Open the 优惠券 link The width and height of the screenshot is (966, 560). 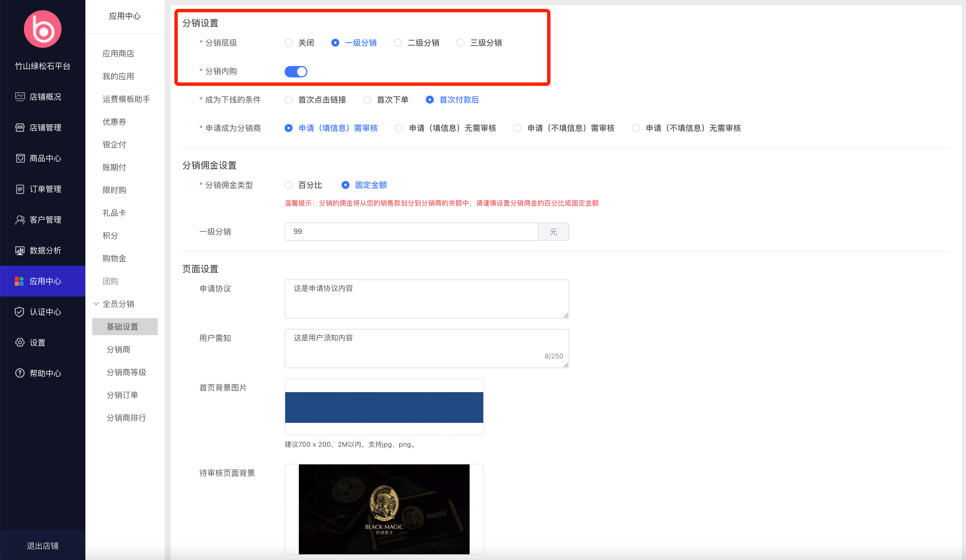[x=114, y=122]
